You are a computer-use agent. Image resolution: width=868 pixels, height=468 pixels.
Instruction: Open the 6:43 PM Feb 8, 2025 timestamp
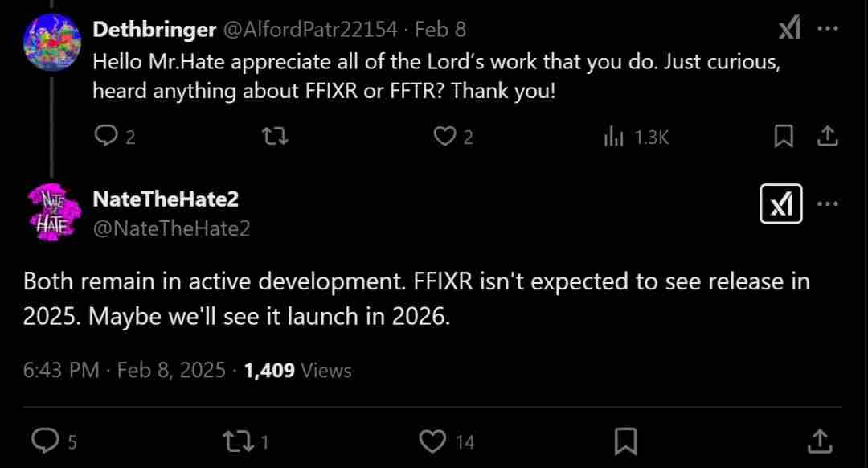tap(125, 370)
